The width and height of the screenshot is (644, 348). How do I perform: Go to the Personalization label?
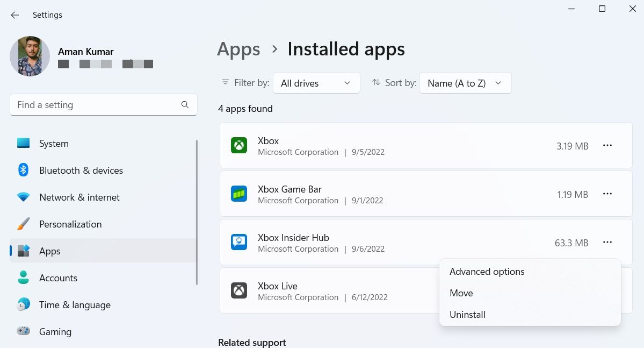pyautogui.click(x=70, y=224)
